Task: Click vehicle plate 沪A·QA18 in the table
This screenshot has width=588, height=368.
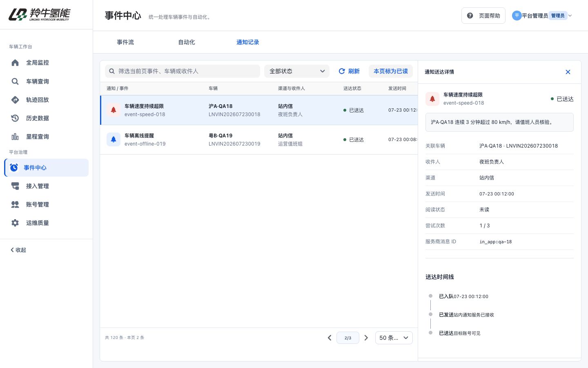Action: point(220,106)
